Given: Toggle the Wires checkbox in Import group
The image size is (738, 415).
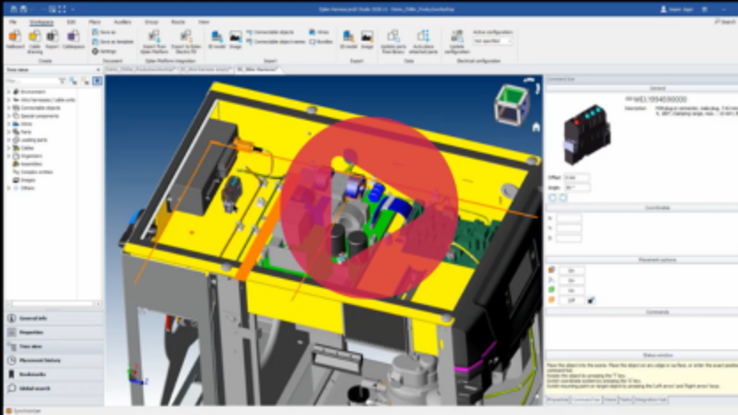Looking at the screenshot, I should pyautogui.click(x=312, y=32).
